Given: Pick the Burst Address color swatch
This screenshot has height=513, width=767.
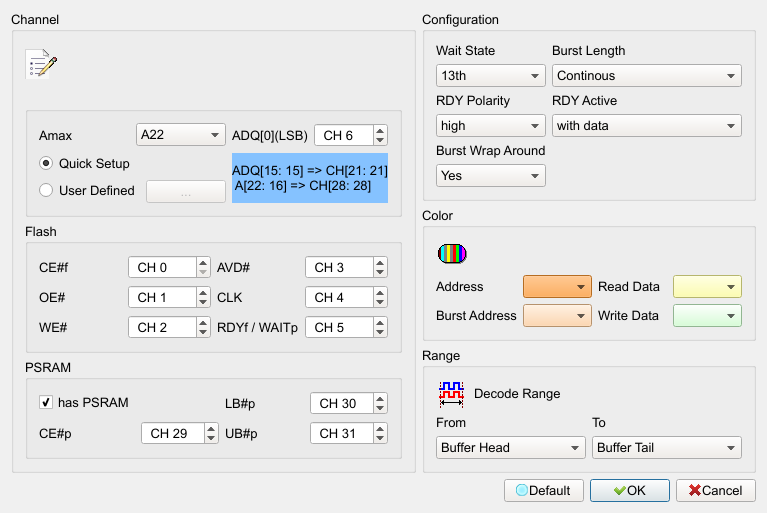Looking at the screenshot, I should pos(557,315).
